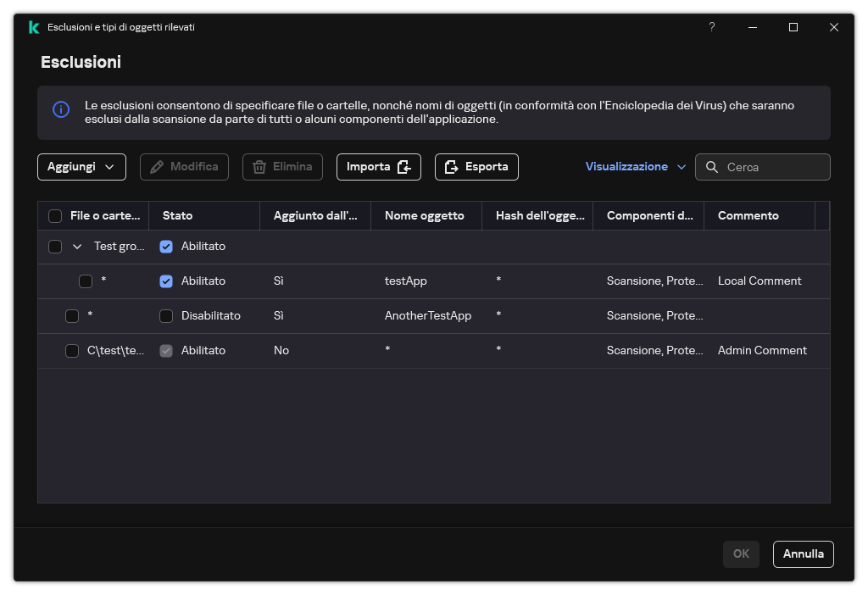Screen dimensions: 868x595
Task: Enable the Disabilitato checkbox for AnotherTestApp
Action: [x=166, y=316]
